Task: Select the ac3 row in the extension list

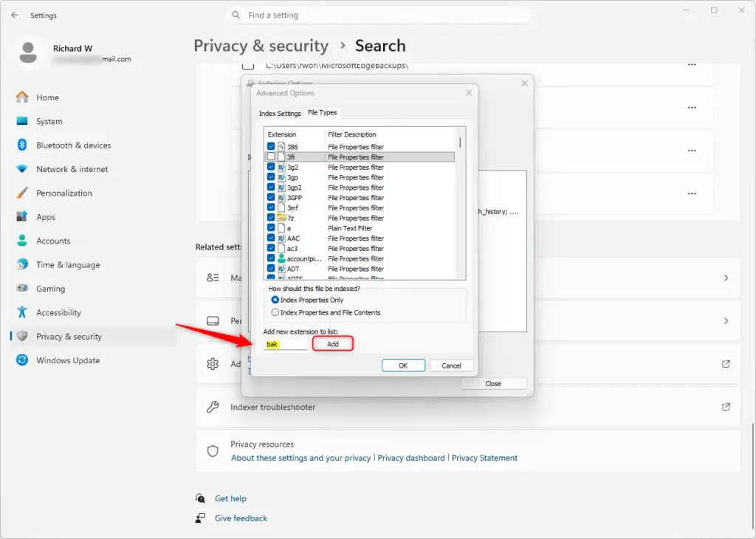Action: (360, 248)
